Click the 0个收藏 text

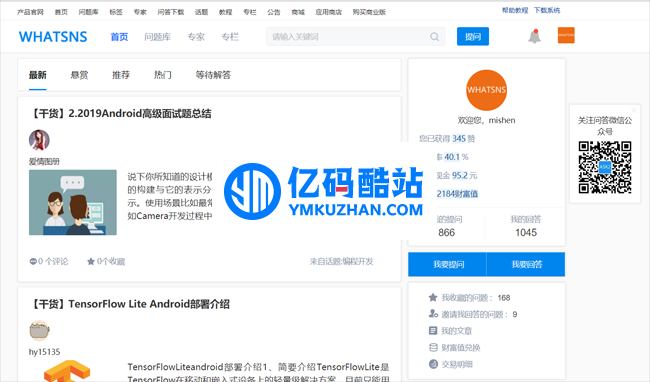(x=111, y=261)
